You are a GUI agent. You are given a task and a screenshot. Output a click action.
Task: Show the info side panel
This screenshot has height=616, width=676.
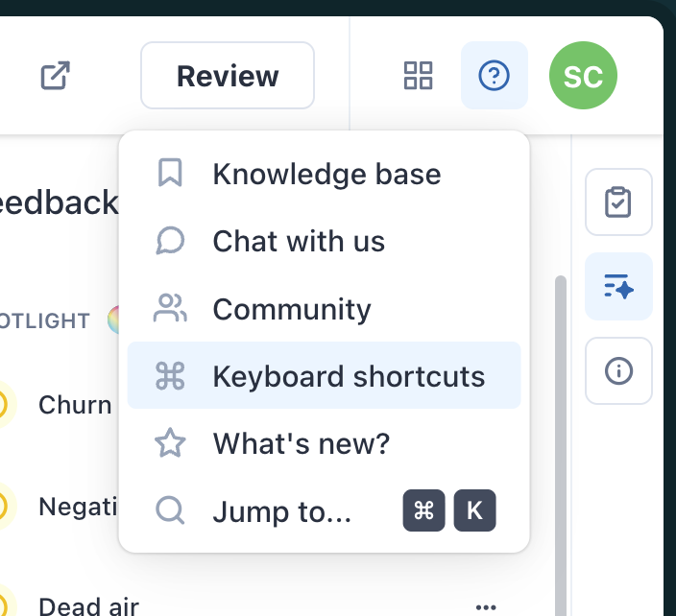point(618,370)
